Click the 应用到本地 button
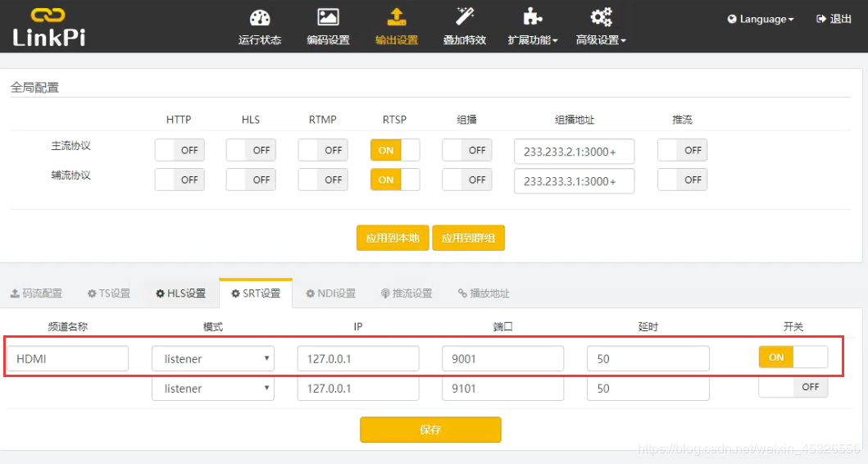This screenshot has height=464, width=868. 393,238
